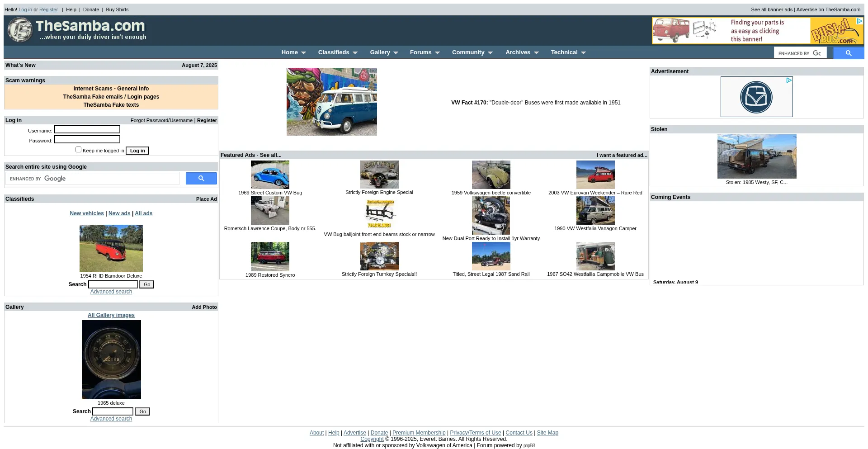868x449 pixels.
Task: Click the Gallery search input field
Action: click(x=113, y=411)
